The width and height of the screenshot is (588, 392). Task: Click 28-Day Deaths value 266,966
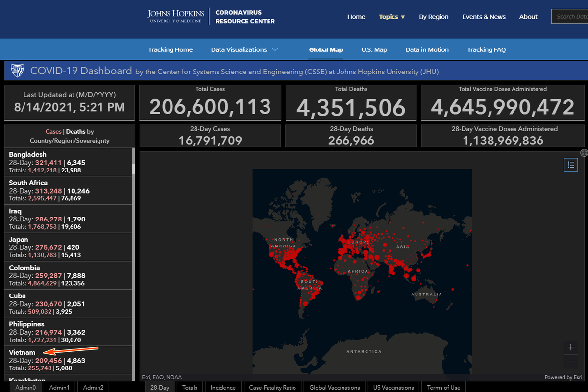351,141
